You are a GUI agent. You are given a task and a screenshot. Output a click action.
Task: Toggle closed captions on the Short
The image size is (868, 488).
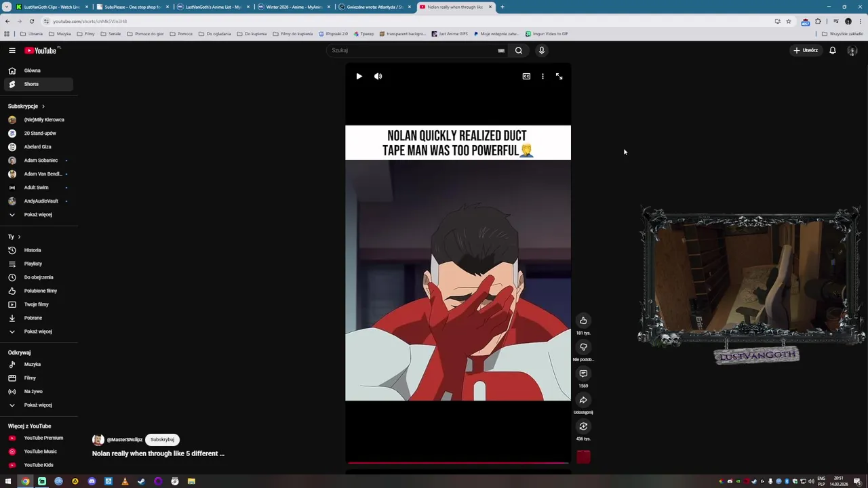coord(526,77)
